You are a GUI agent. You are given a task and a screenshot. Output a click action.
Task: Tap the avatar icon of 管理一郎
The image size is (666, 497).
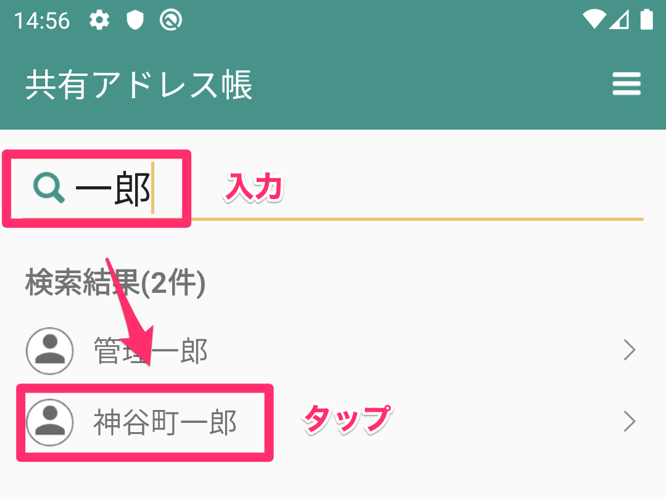[x=50, y=351]
